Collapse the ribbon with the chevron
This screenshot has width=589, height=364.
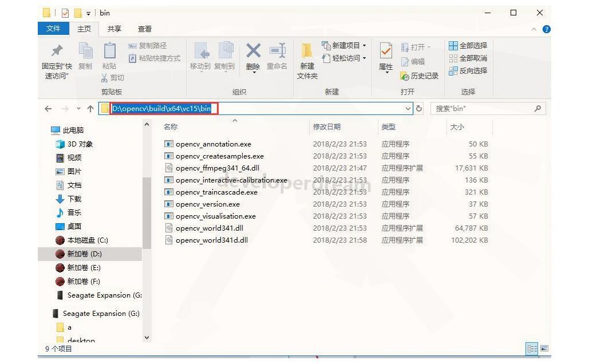(x=534, y=29)
